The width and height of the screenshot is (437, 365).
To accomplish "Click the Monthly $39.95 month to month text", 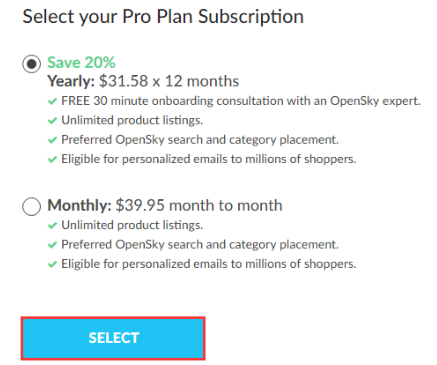I will (165, 205).
